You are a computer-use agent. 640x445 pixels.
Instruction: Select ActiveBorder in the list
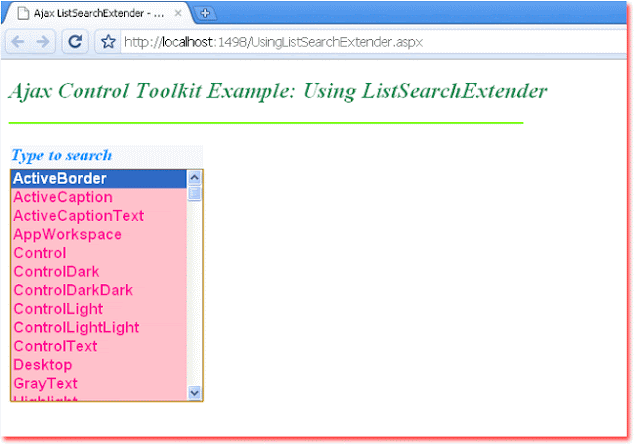pos(99,179)
